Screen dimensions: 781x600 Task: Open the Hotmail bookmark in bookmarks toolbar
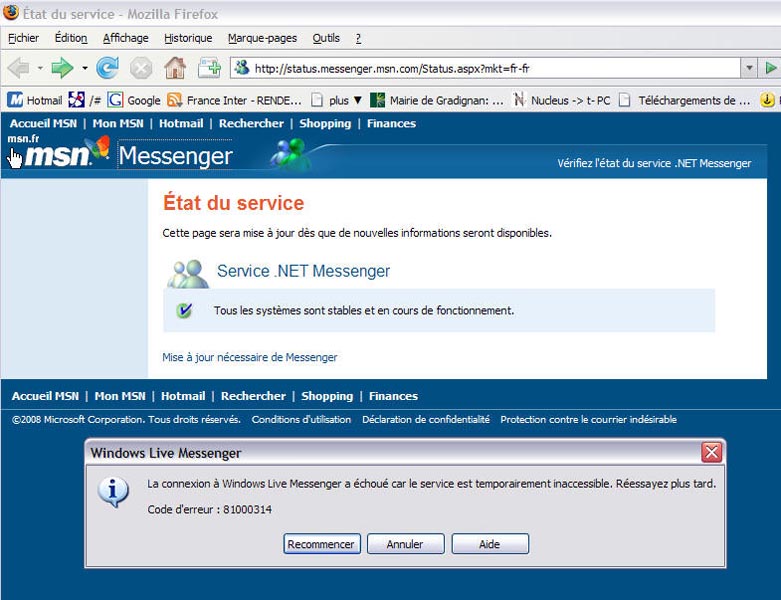point(35,100)
